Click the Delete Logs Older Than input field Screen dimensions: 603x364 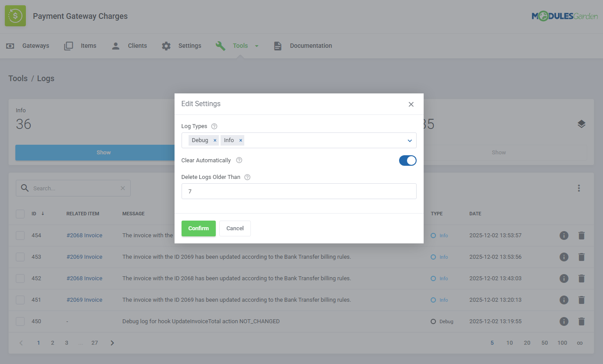pos(299,191)
